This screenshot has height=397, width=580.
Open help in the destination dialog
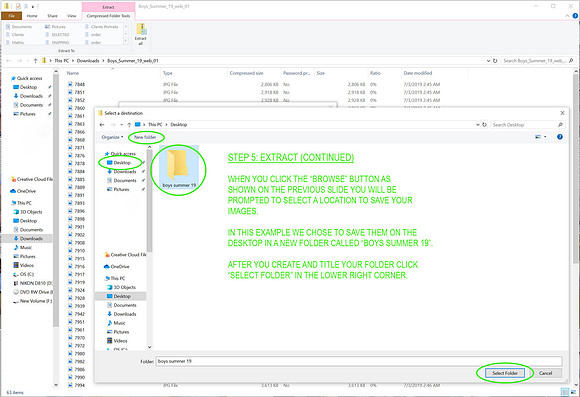click(x=560, y=137)
